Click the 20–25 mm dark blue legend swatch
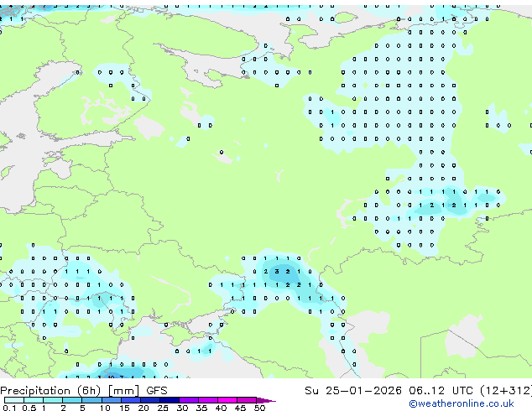Viewport: 532px width, 411px height. [x=149, y=400]
